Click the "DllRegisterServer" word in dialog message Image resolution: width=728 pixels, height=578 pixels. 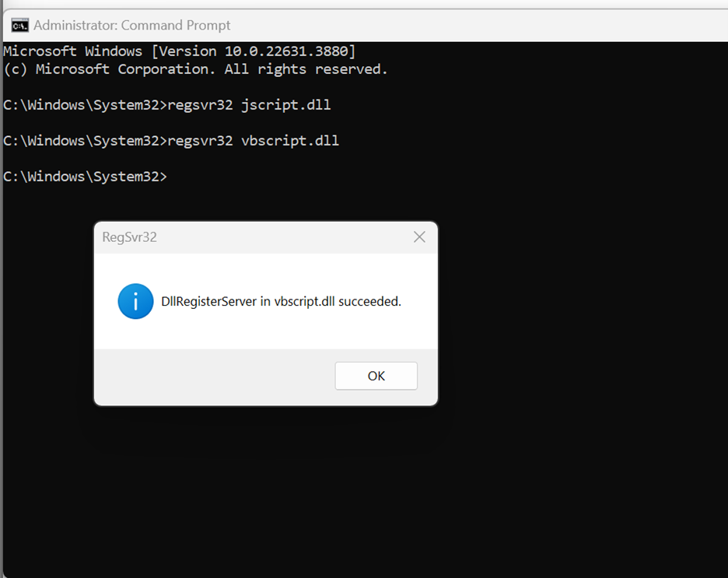208,302
